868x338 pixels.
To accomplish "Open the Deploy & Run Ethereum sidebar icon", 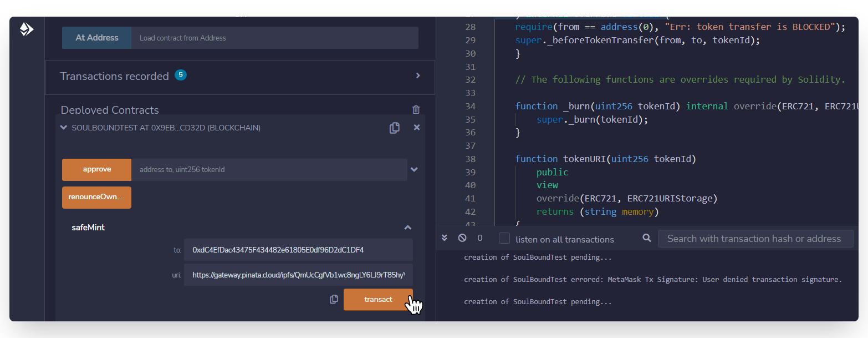I will [27, 29].
